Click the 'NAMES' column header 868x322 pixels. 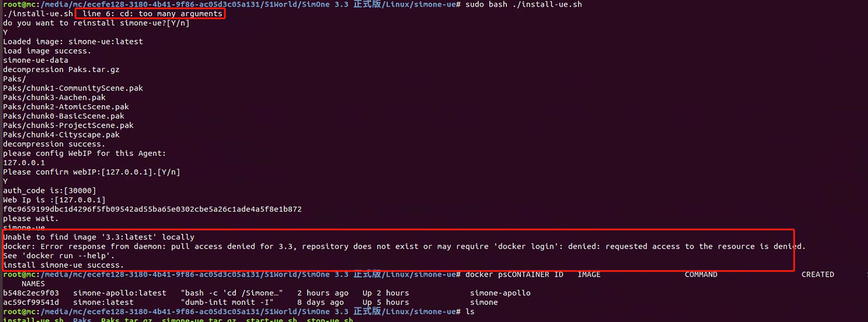(33, 284)
